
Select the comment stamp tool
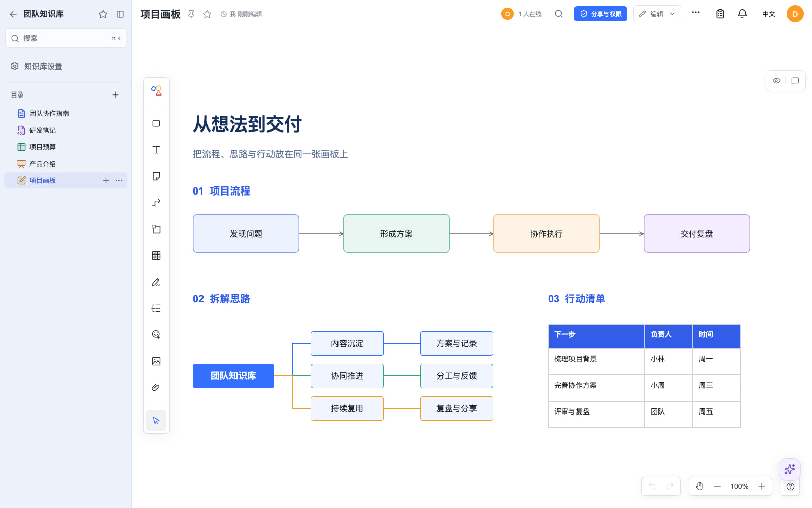[x=156, y=335]
